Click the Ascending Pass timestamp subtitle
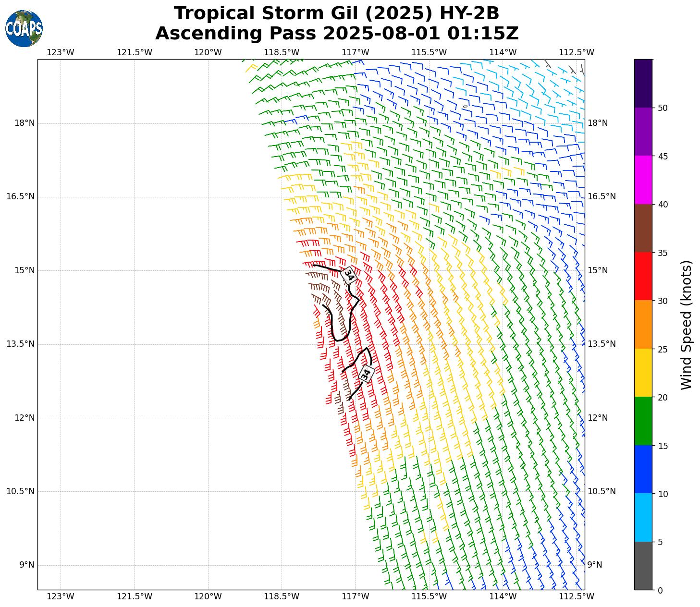Screen dimensions: 700x607 336,34
